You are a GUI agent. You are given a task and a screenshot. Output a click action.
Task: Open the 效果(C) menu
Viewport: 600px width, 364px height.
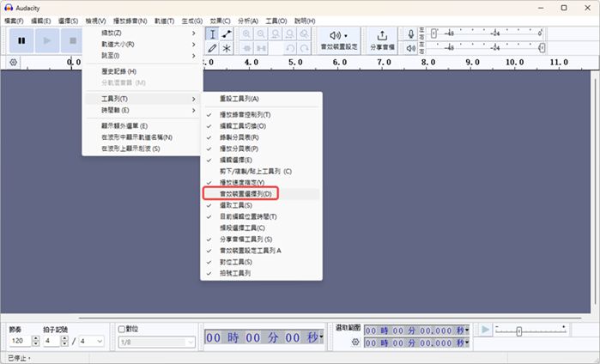pyautogui.click(x=220, y=21)
